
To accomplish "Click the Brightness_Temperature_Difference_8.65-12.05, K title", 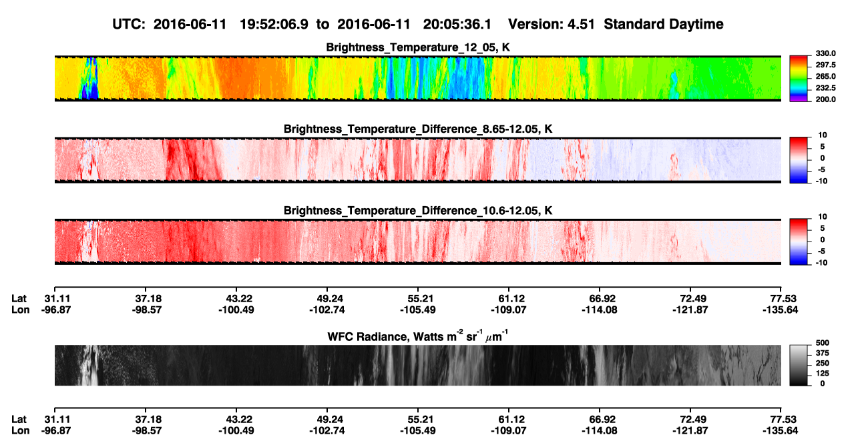I will [x=418, y=129].
